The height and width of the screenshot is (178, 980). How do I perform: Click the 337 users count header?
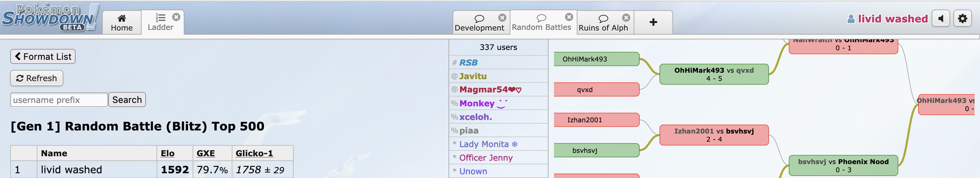pyautogui.click(x=499, y=48)
